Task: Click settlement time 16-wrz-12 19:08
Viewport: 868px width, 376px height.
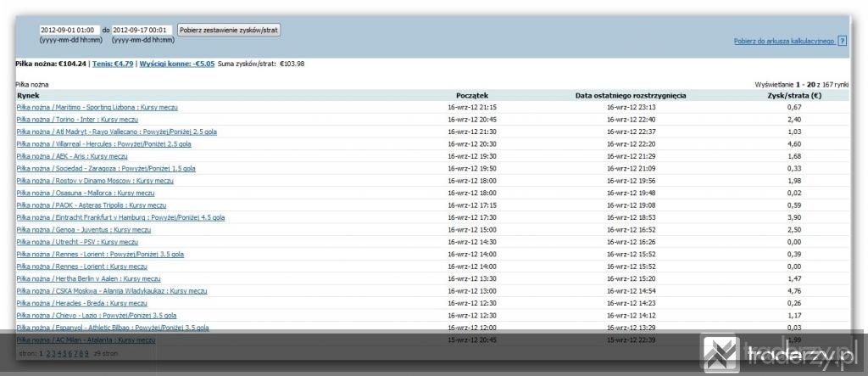Action: click(631, 205)
